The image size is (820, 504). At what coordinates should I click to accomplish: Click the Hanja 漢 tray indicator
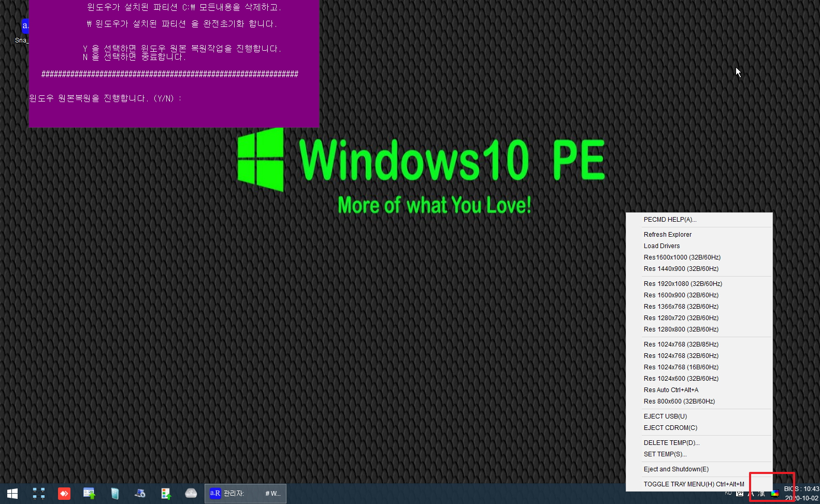(761, 494)
